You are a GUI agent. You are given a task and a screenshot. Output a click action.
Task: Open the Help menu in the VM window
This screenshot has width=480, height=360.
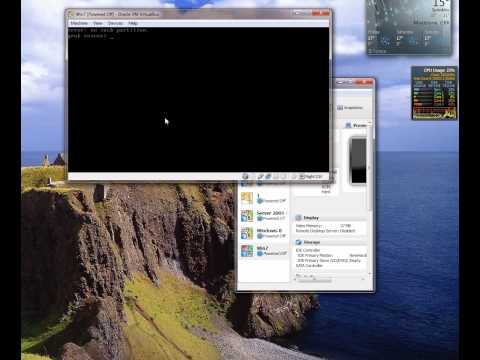(x=133, y=23)
